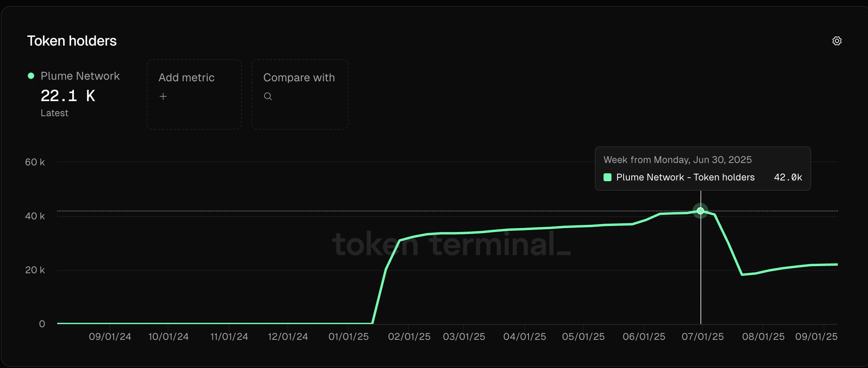This screenshot has height=368, width=868.
Task: Select the highlighted data point marker on chart
Action: [700, 211]
